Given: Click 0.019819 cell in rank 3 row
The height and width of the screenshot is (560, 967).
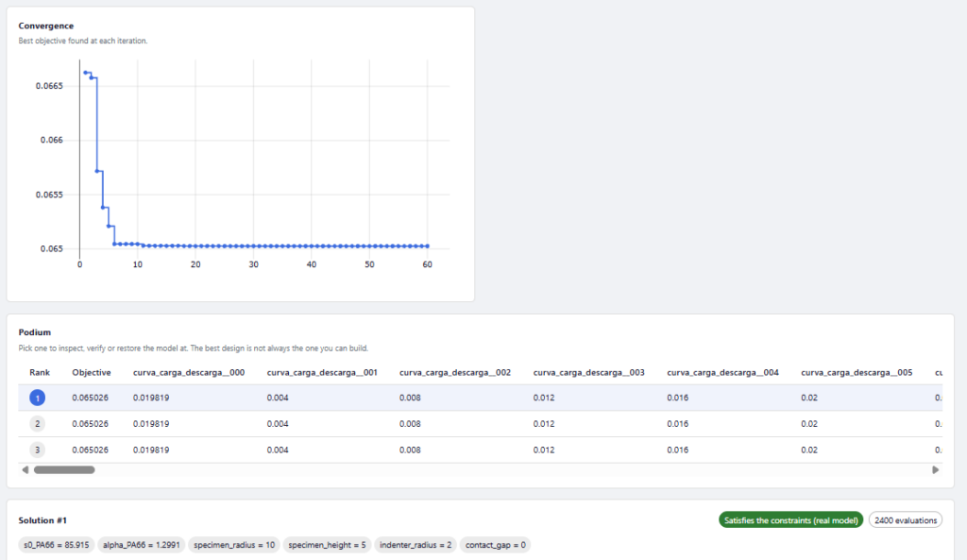Looking at the screenshot, I should click(x=151, y=450).
